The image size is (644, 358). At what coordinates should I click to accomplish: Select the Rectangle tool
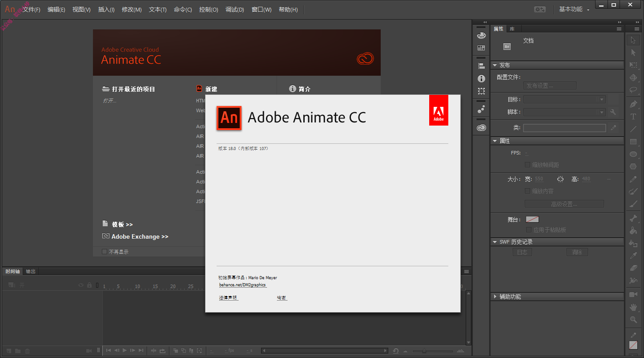click(x=633, y=142)
